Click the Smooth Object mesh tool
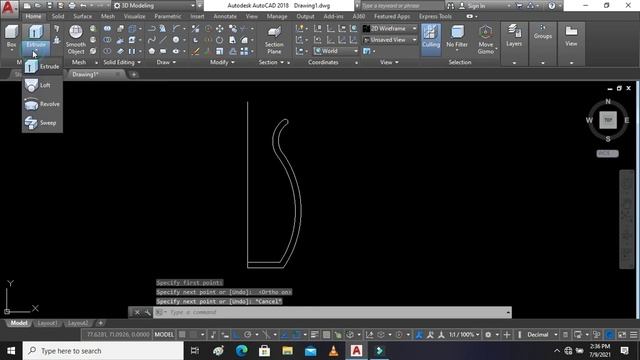The height and width of the screenshot is (360, 640). click(x=76, y=40)
